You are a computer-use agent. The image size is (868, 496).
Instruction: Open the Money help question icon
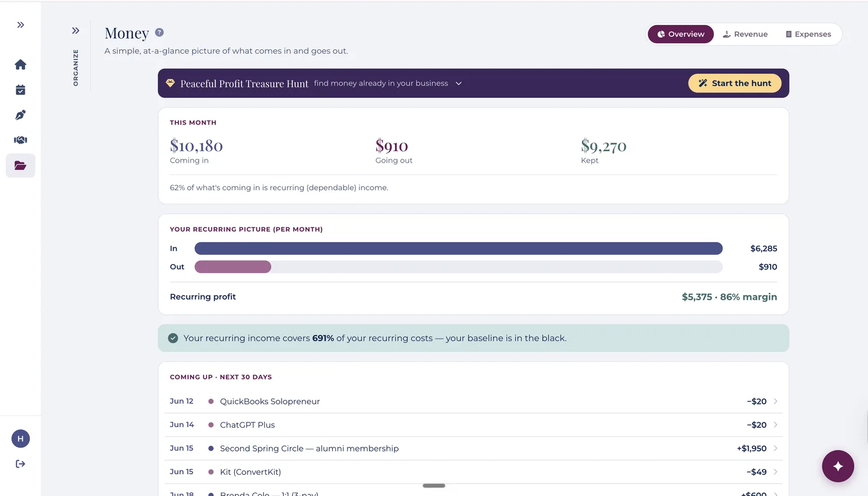pos(159,33)
